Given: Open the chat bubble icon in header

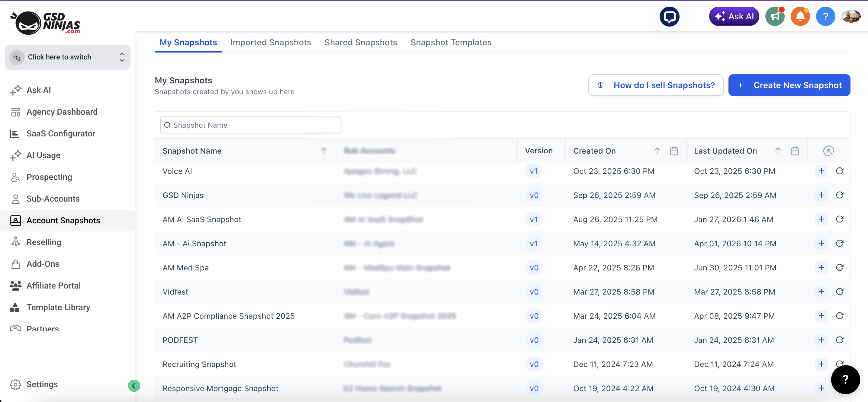Looking at the screenshot, I should pyautogui.click(x=669, y=17).
